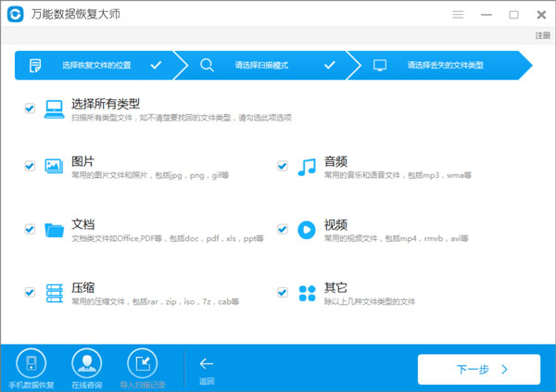Click the register (注册) link

pyautogui.click(x=542, y=35)
